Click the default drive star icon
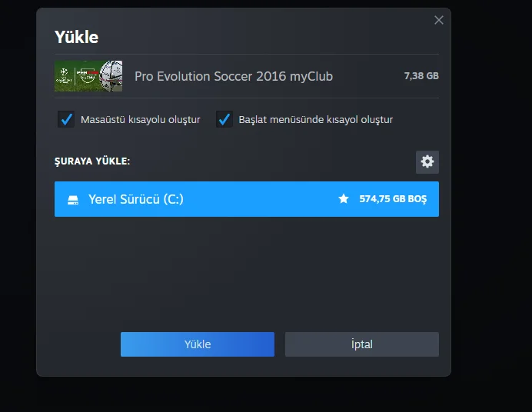Viewport: 532px width, 412px height. point(344,199)
